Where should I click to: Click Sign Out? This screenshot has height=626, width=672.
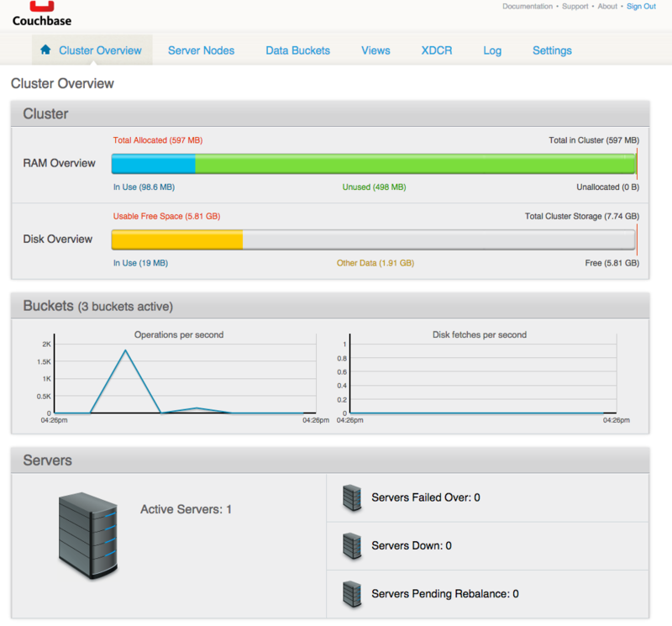pos(641,7)
